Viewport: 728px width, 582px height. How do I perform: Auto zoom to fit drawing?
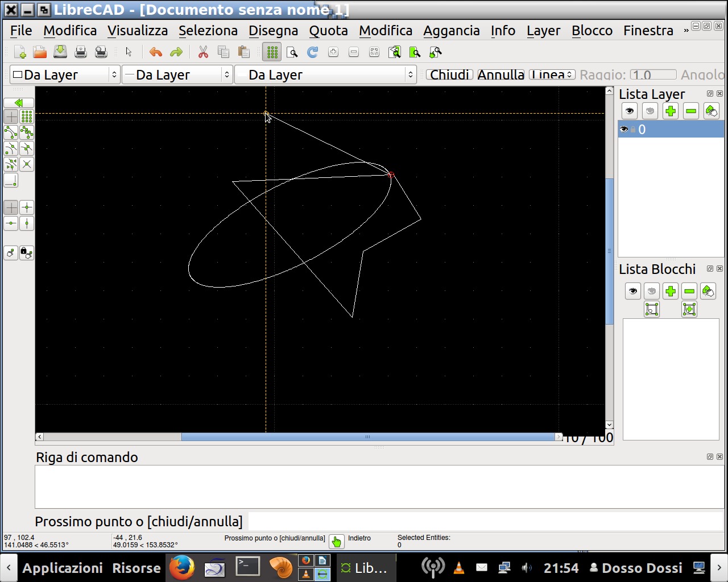point(374,52)
